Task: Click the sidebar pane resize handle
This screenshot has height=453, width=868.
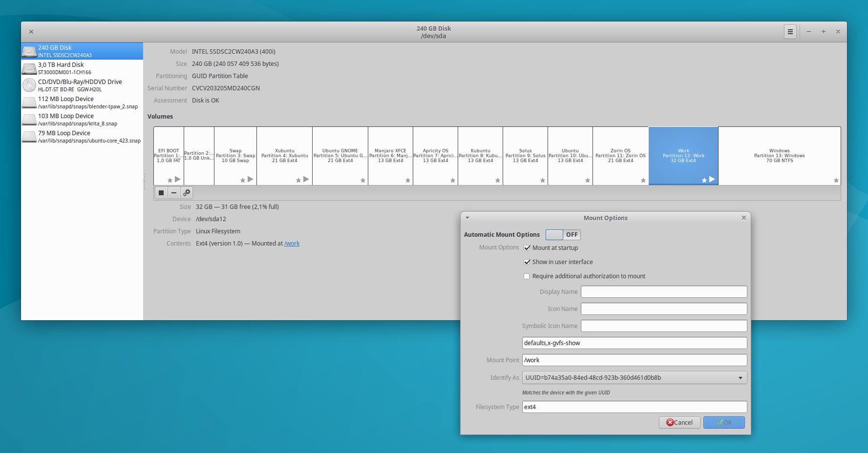Action: tap(144, 181)
